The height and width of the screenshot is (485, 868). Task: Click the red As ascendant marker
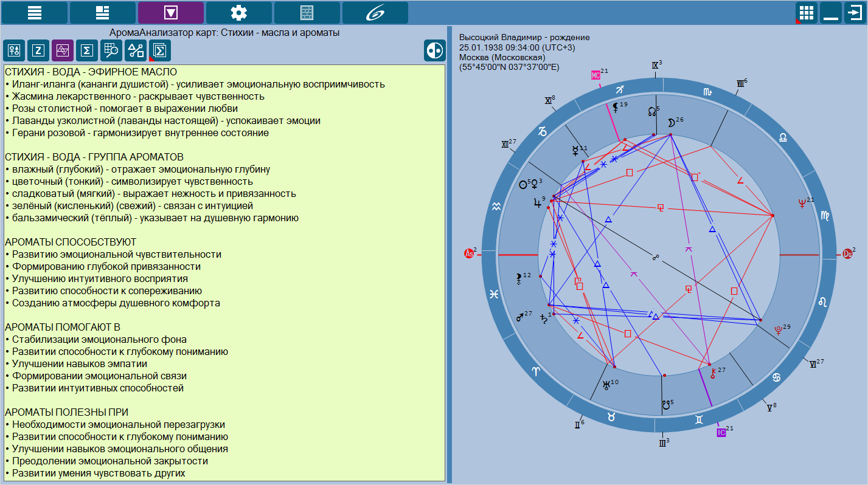coord(469,253)
